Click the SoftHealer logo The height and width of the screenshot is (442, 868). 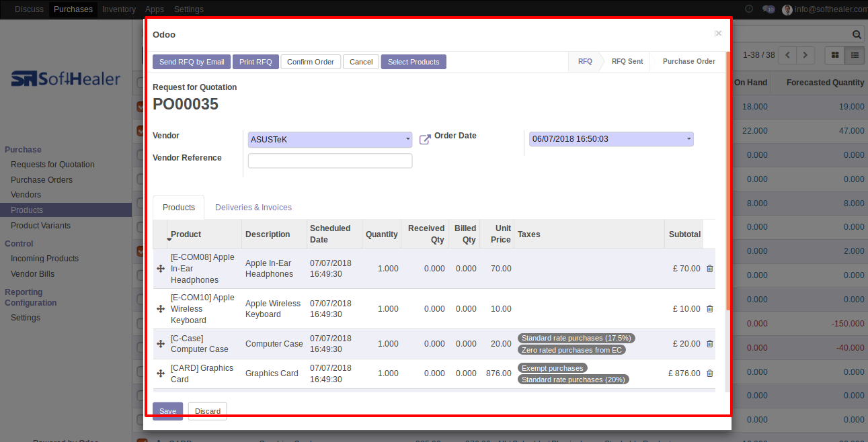pos(66,79)
